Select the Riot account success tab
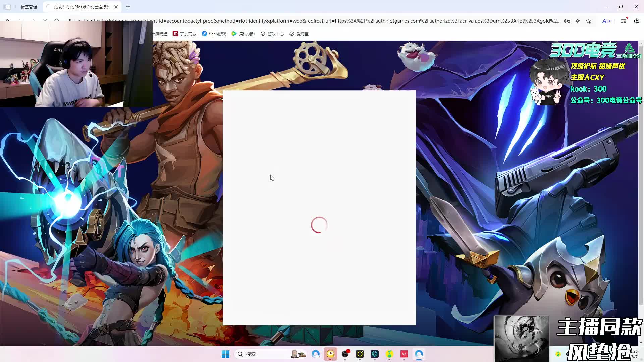The width and height of the screenshot is (644, 362). pyautogui.click(x=80, y=7)
